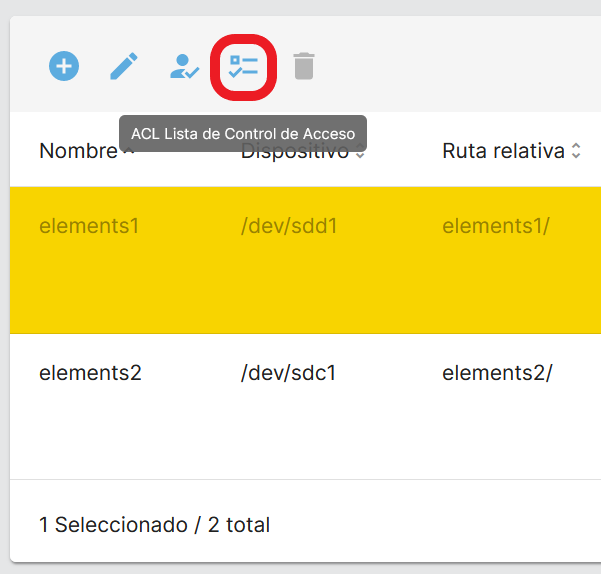Screen dimensions: 601x574
Task: Sort the table by Nombre column header
Action: [x=78, y=152]
